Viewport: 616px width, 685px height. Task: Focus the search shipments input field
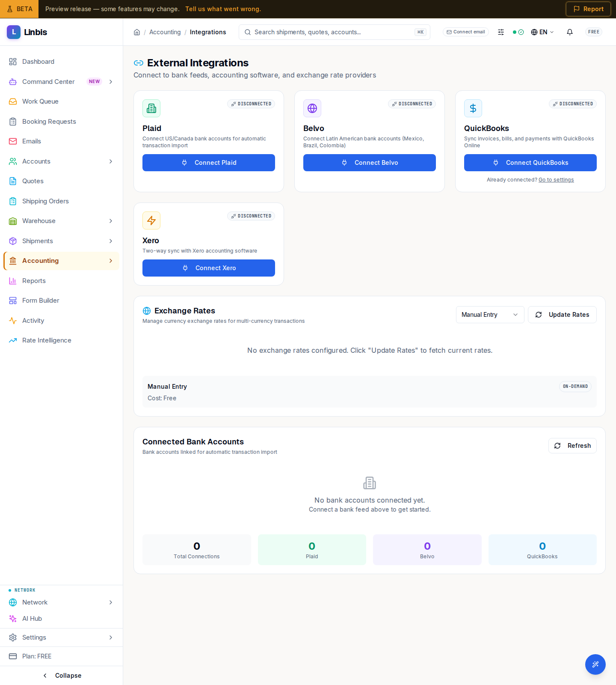(335, 32)
